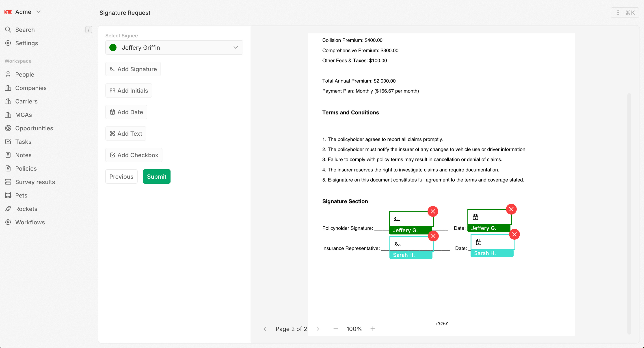Submit the signature request

[156, 177]
